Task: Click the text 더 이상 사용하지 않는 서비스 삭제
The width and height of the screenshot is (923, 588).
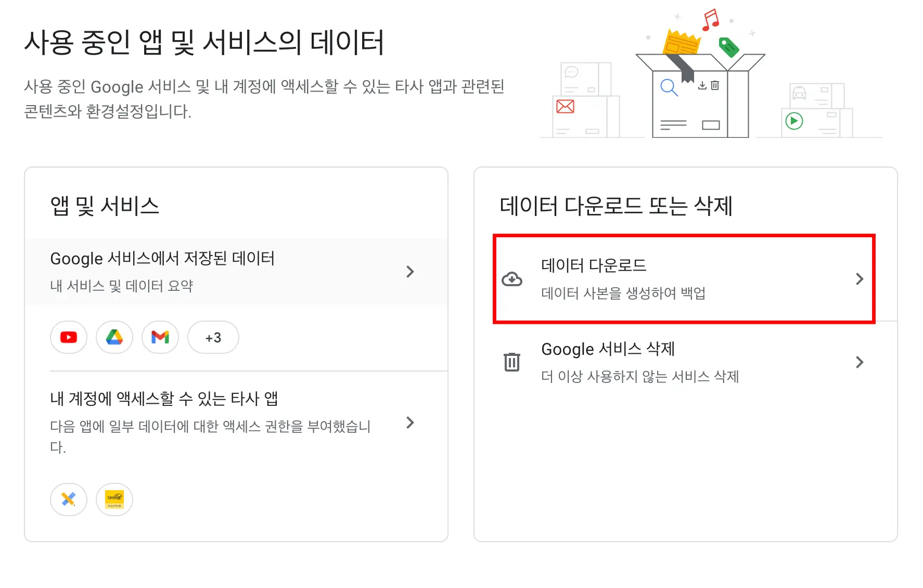Action: point(640,376)
